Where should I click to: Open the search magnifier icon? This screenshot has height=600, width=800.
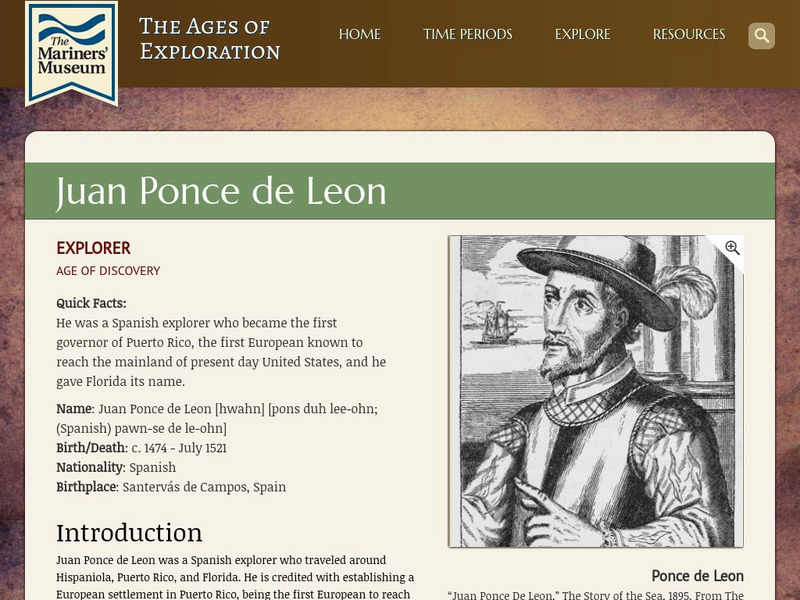click(x=761, y=36)
